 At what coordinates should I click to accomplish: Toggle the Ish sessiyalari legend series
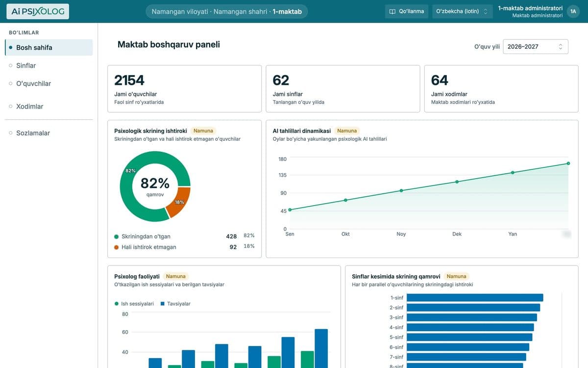point(134,304)
